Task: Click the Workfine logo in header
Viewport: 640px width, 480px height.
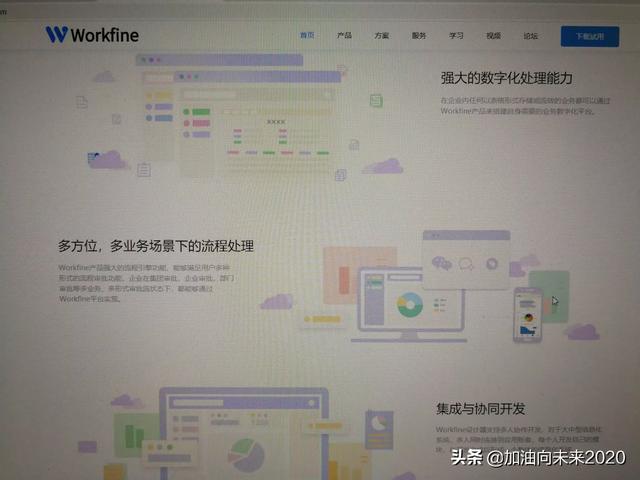Action: (92, 35)
